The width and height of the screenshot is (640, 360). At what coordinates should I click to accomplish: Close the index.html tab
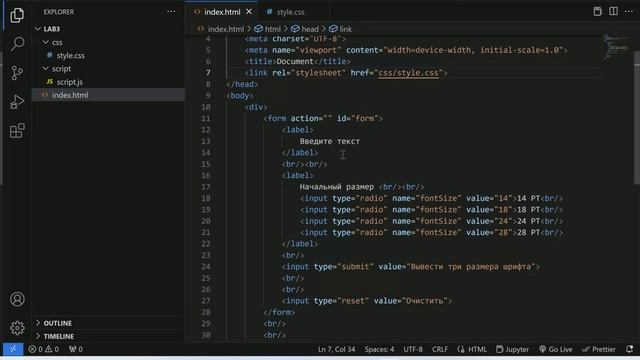point(249,12)
